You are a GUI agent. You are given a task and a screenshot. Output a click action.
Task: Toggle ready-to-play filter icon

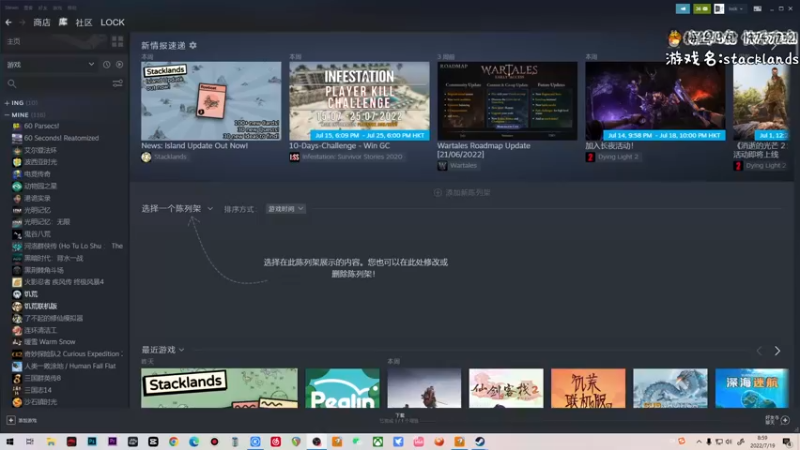click(119, 65)
